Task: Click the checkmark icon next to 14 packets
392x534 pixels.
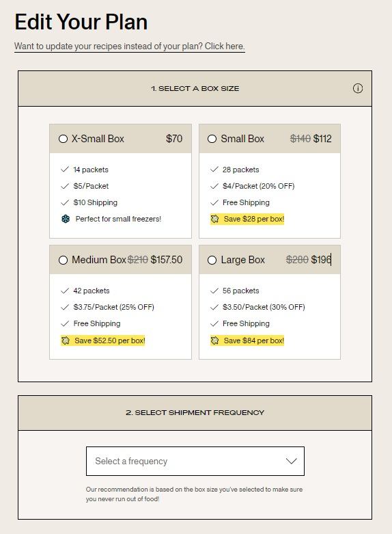Action: pos(65,170)
